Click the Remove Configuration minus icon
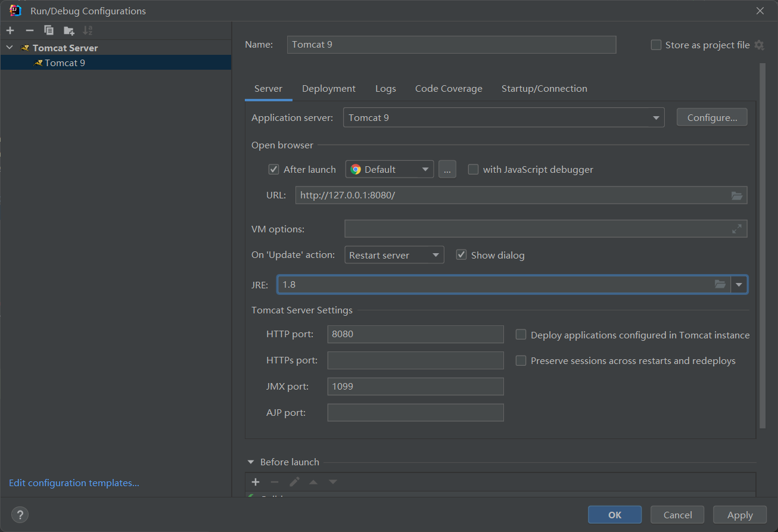 pos(30,30)
